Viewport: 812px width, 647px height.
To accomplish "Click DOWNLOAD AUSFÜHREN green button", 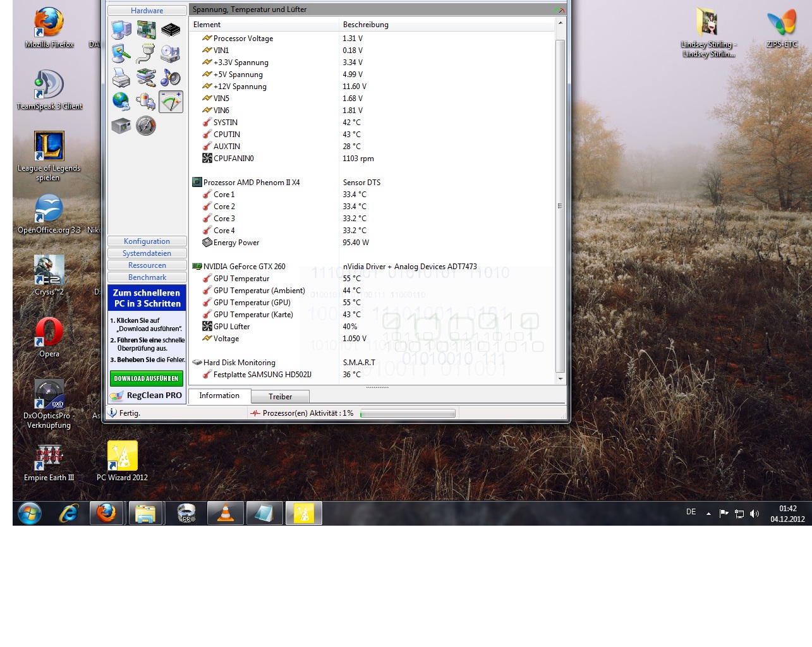I will (x=147, y=378).
